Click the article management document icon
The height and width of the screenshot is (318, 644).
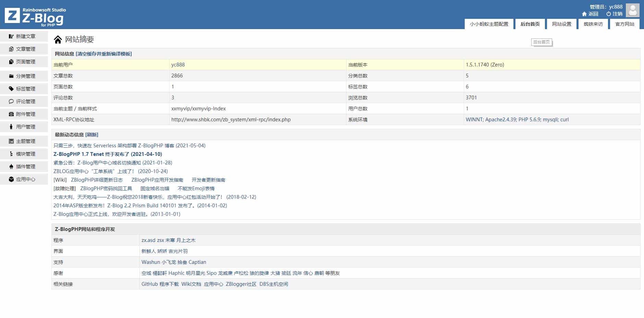tap(11, 49)
